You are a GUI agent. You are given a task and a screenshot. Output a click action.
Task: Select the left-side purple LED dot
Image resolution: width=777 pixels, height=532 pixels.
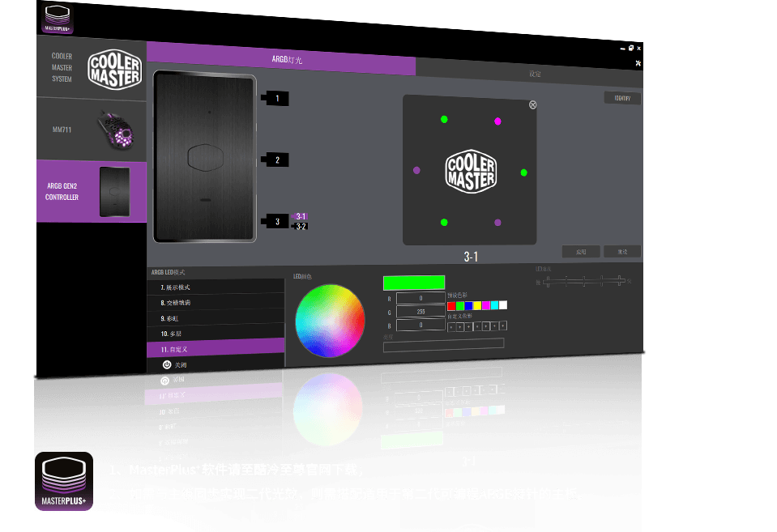(x=416, y=170)
